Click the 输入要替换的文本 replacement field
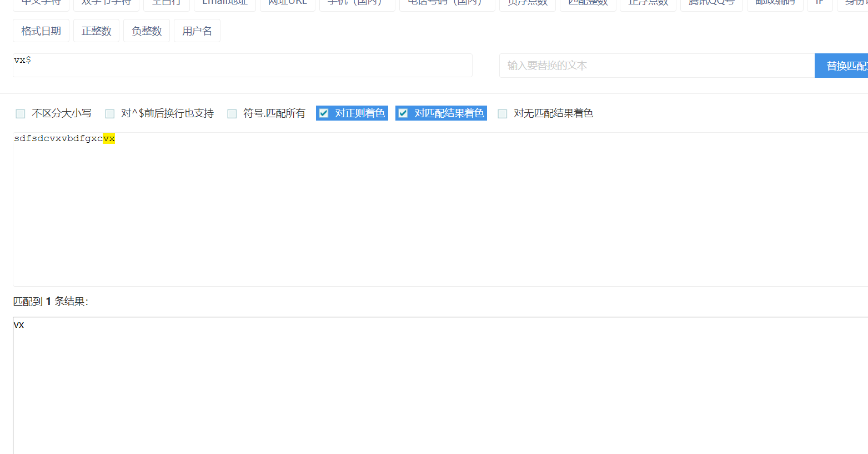The width and height of the screenshot is (868, 454). click(x=657, y=66)
